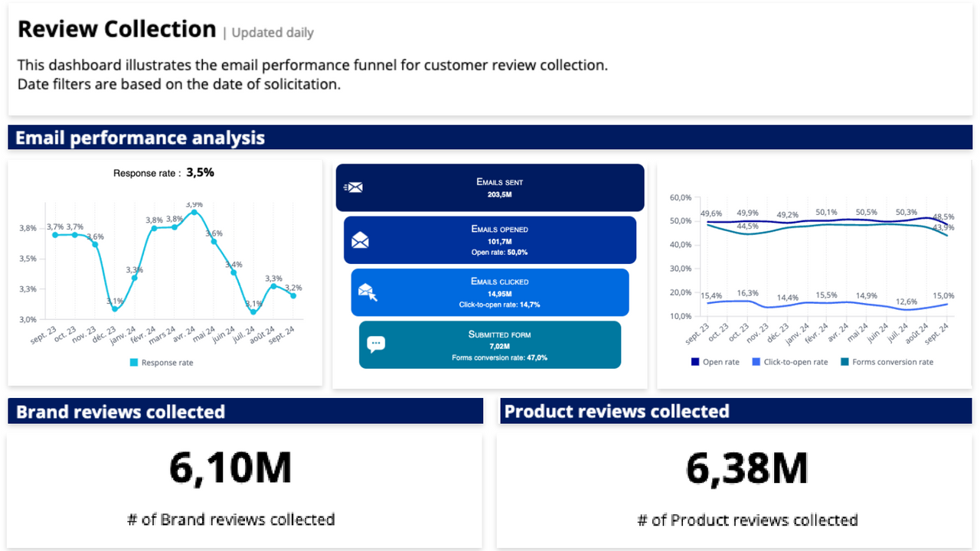Click the open envelope icon on Emails Opened
Screen dimensions: 980x551
click(x=359, y=240)
